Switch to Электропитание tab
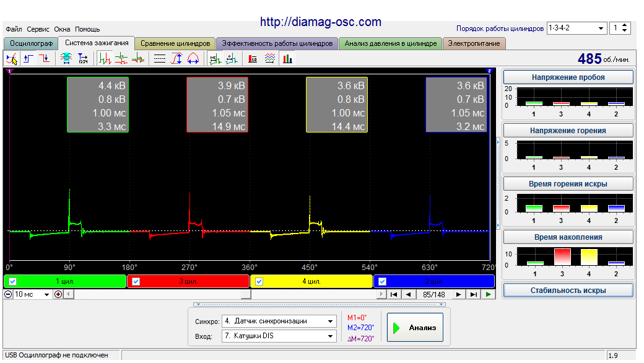 pyautogui.click(x=474, y=43)
